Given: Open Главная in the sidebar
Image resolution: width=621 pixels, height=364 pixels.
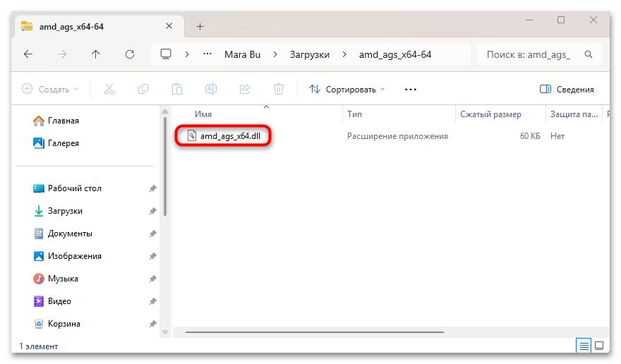Looking at the screenshot, I should point(56,121).
